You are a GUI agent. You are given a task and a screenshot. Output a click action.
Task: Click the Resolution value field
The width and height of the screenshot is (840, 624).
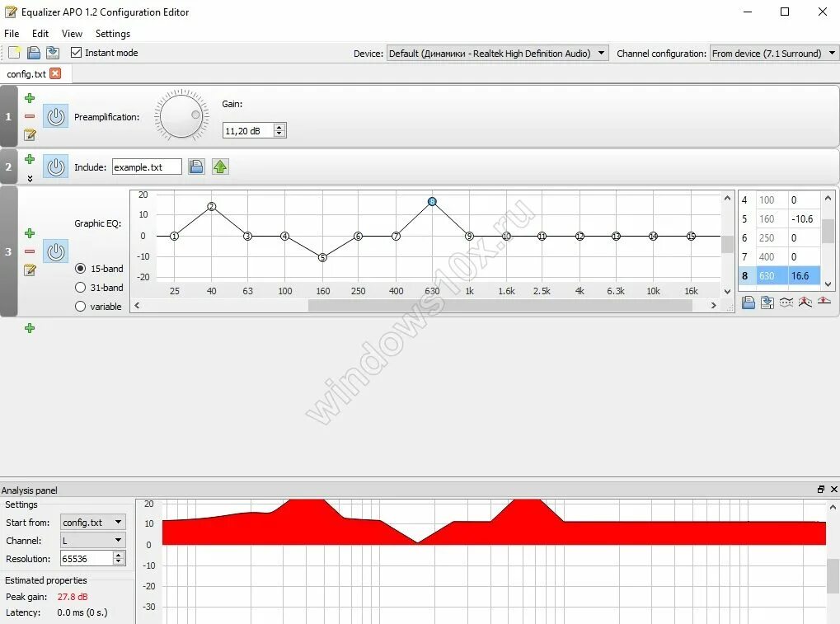click(x=87, y=559)
